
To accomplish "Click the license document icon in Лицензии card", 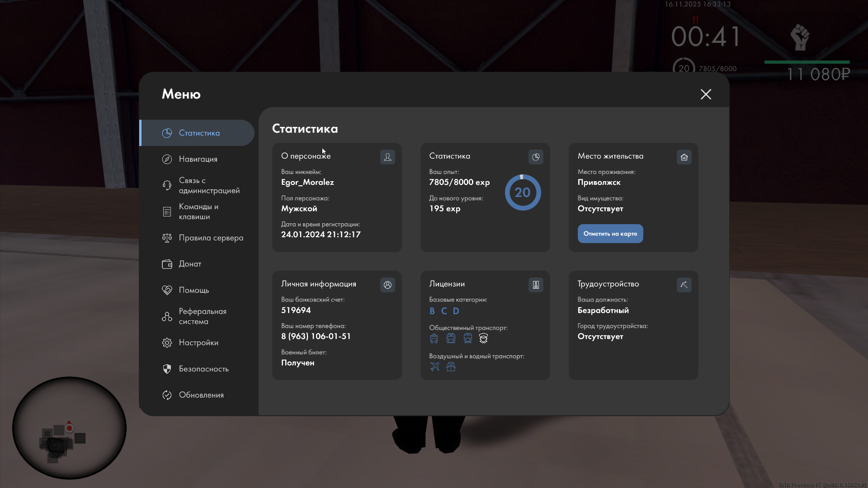I will [x=536, y=285].
